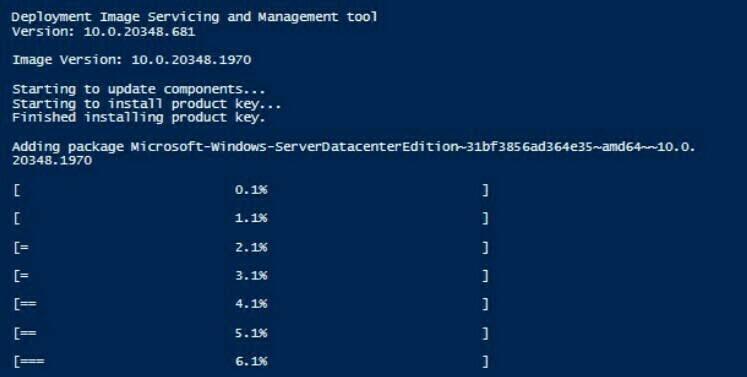
Task: Click the closing bracket of the 0.1% progress bar
Action: [x=485, y=190]
